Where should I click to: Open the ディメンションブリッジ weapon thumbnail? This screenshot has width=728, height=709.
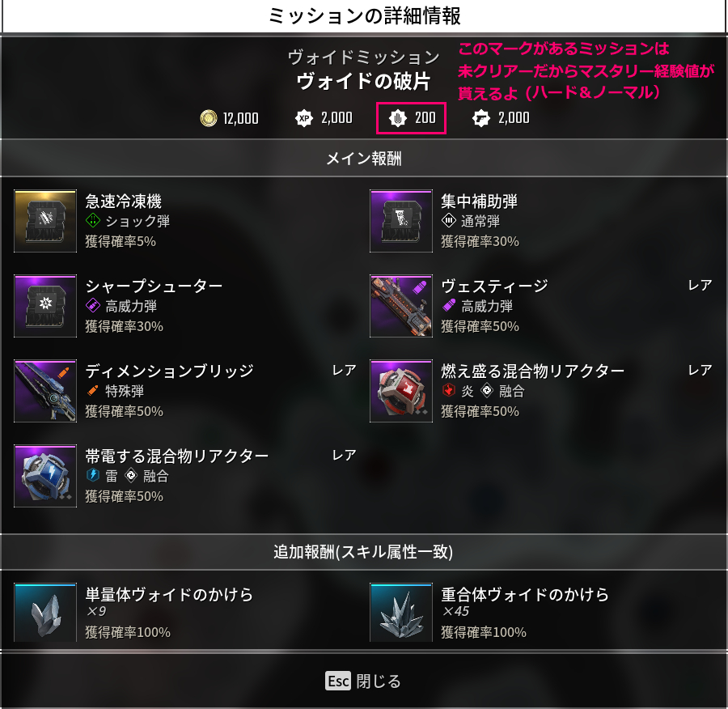coord(45,391)
